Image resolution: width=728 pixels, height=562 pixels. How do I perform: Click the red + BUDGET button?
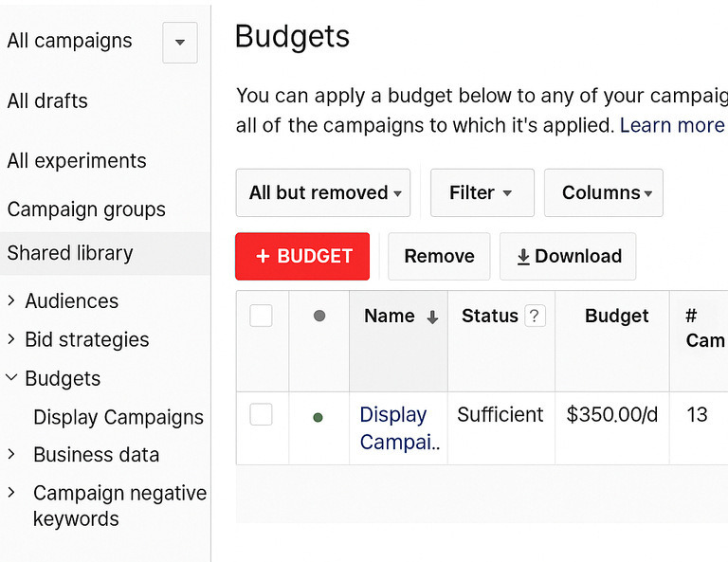[302, 256]
